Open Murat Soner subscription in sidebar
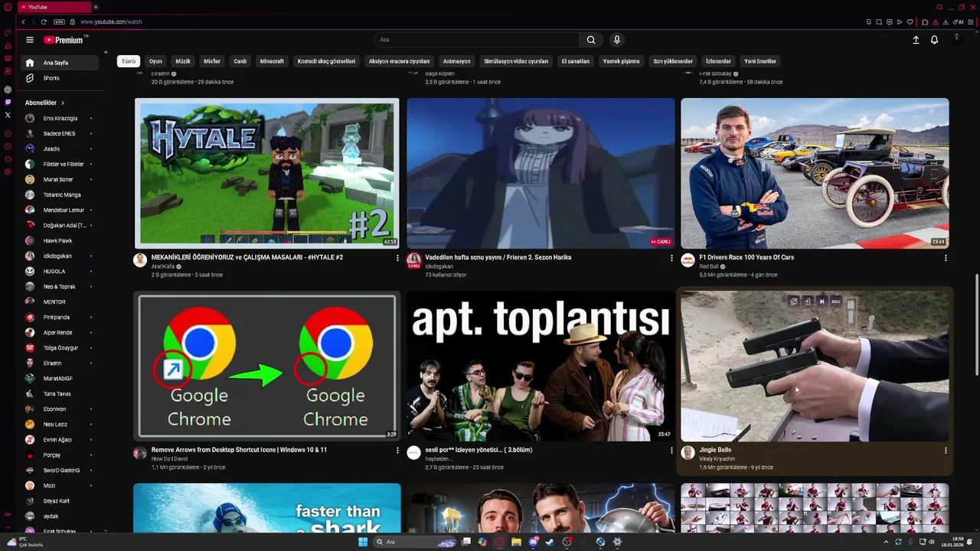 pyautogui.click(x=58, y=180)
